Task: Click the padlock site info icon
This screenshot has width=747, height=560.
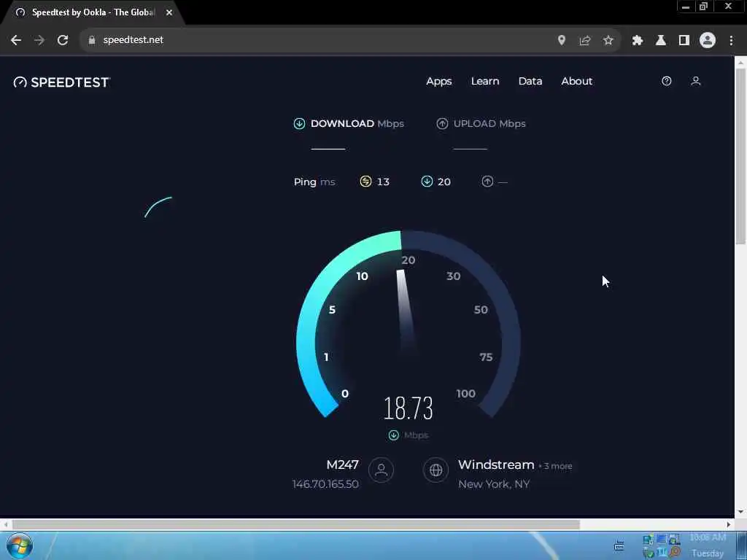Action: pyautogui.click(x=92, y=41)
